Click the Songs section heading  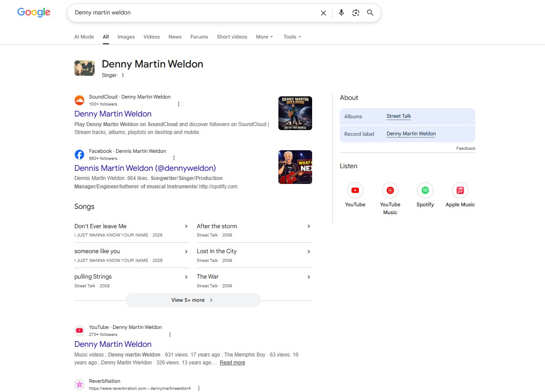(84, 207)
